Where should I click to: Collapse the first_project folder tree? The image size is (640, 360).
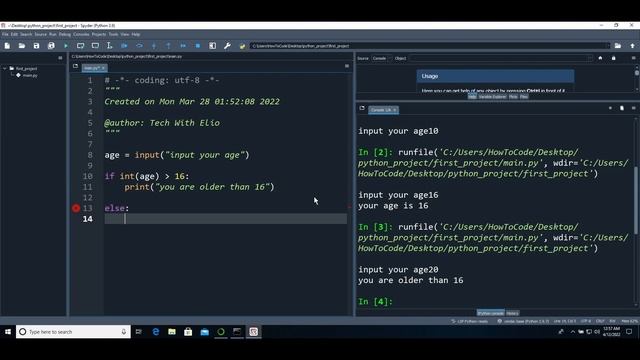click(5, 69)
